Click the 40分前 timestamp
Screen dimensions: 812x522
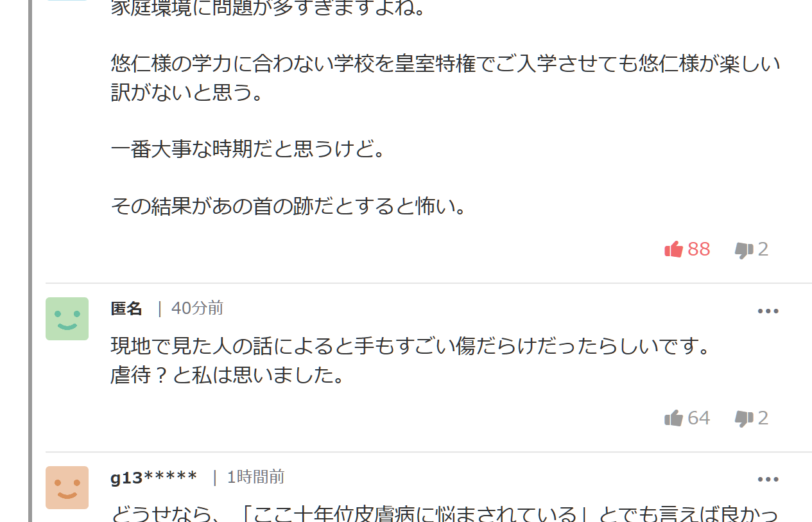tap(197, 308)
